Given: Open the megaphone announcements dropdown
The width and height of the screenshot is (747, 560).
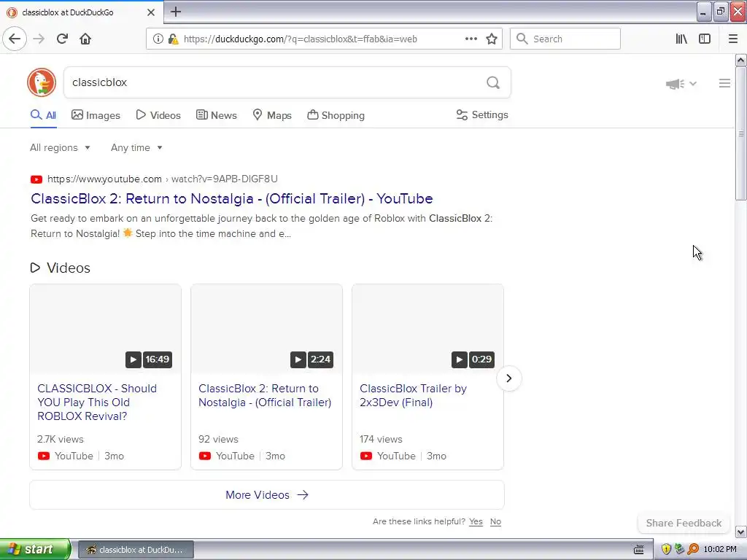Looking at the screenshot, I should pyautogui.click(x=681, y=84).
